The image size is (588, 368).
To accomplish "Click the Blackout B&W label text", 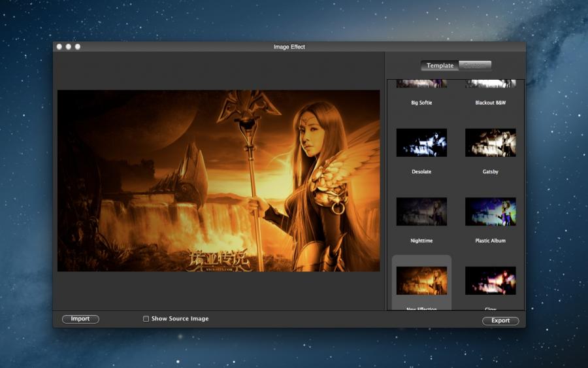I will tap(491, 103).
